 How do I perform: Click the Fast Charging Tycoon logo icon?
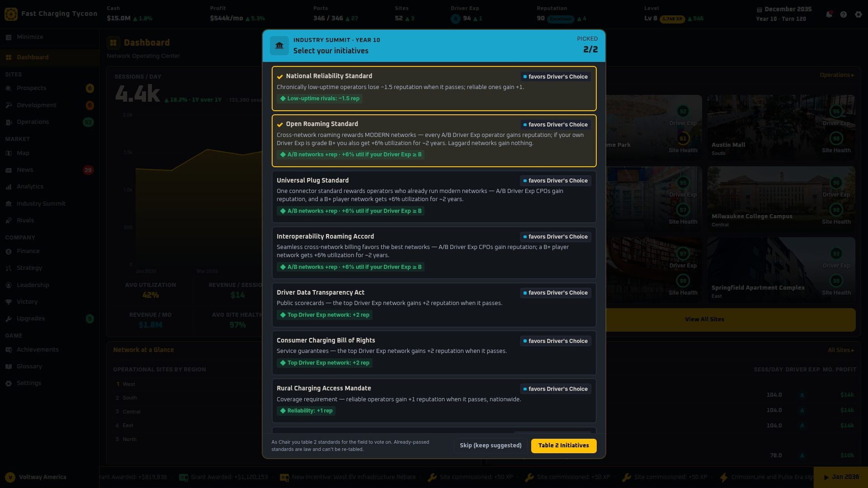coord(11,14)
